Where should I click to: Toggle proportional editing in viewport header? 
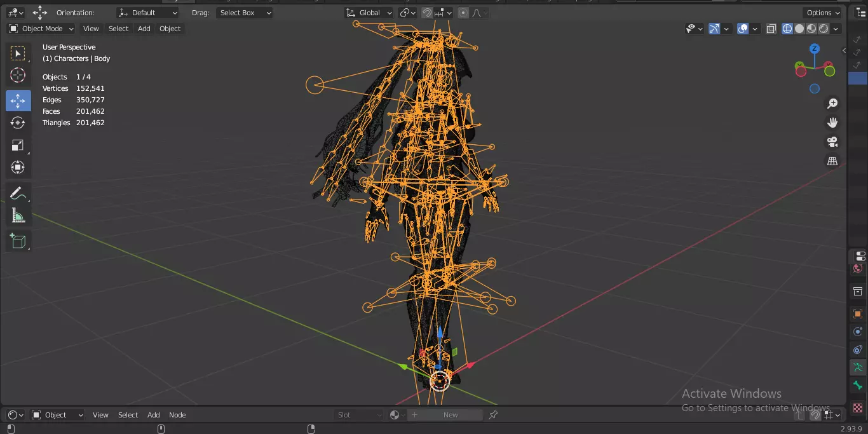click(463, 13)
